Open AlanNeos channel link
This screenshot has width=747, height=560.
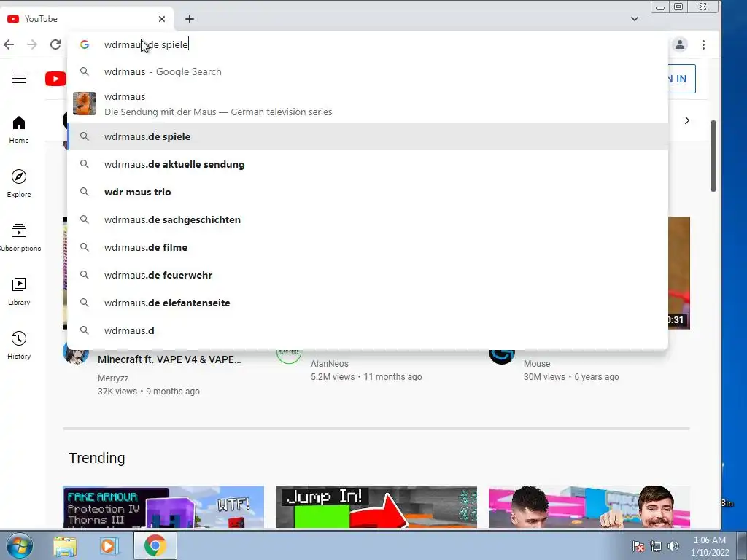click(330, 364)
